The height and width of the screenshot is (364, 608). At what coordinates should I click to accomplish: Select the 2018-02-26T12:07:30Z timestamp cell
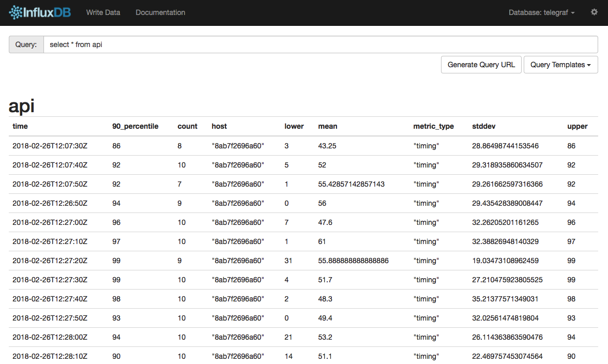pos(50,146)
